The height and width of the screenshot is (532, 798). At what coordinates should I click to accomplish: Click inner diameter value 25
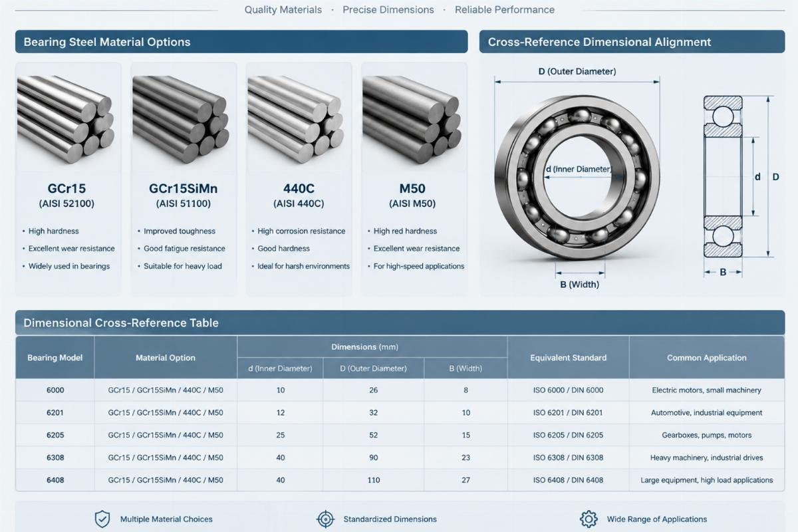pos(280,436)
